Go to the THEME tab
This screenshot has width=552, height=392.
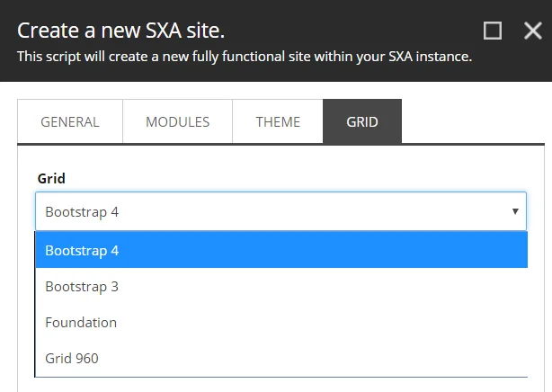[278, 122]
